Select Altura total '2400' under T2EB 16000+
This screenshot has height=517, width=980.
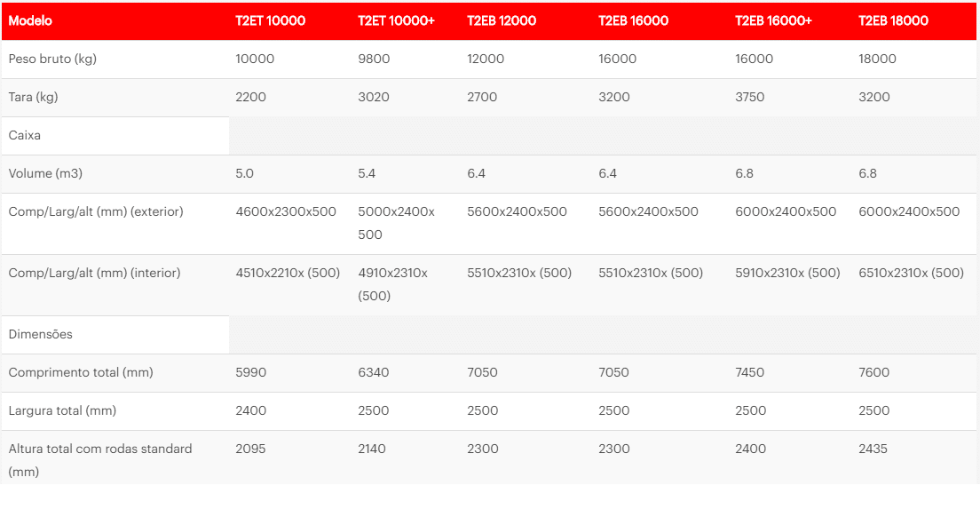[751, 449]
